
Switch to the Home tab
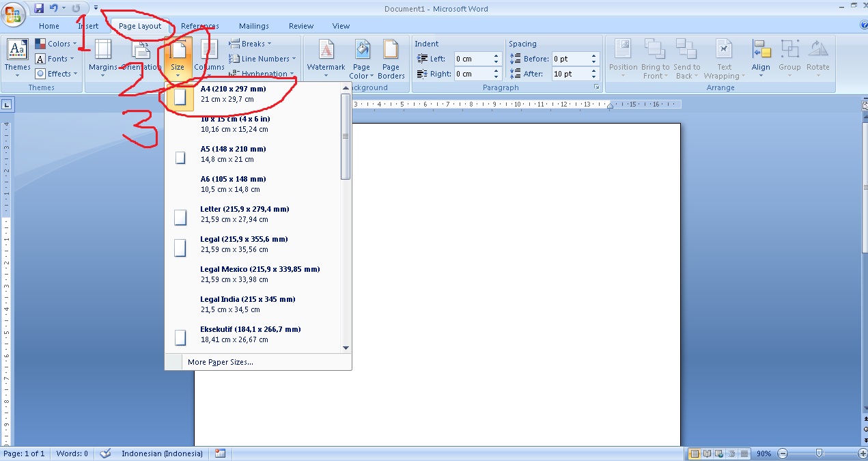(x=49, y=26)
